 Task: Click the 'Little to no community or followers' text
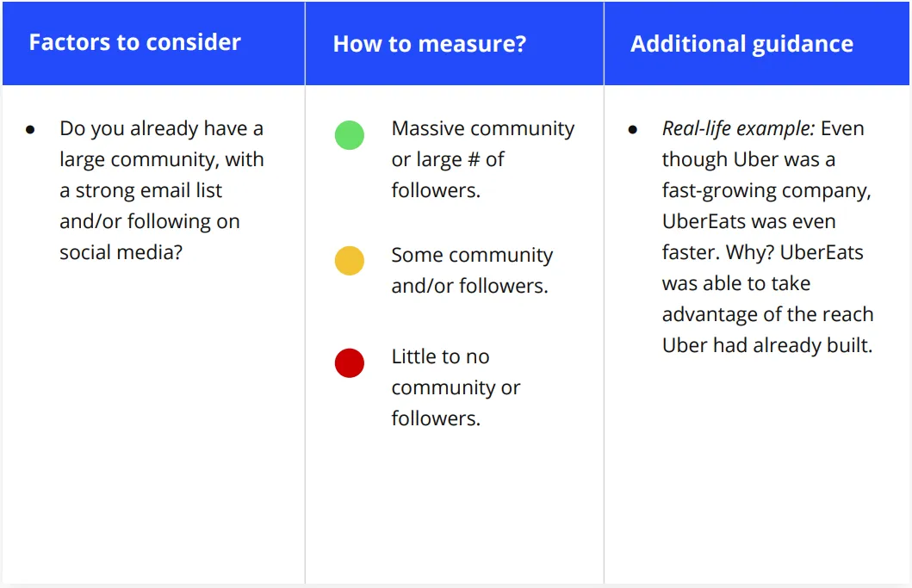[456, 387]
